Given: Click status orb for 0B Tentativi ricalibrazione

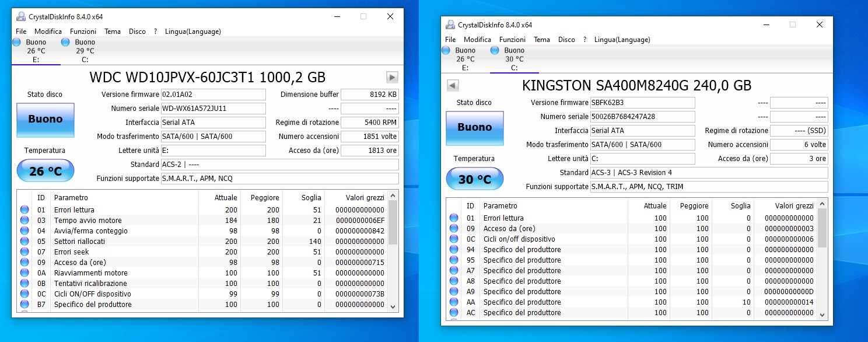Looking at the screenshot, I should 24,283.
